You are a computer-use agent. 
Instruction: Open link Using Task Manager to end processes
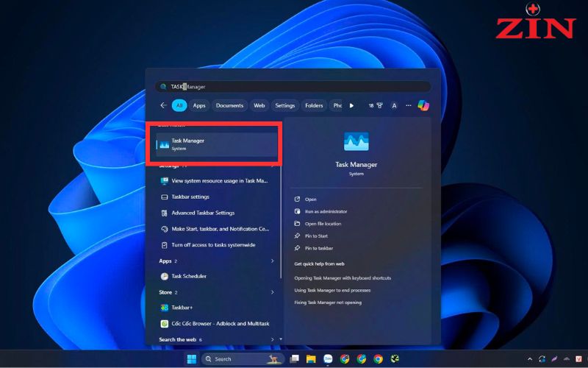[332, 290]
